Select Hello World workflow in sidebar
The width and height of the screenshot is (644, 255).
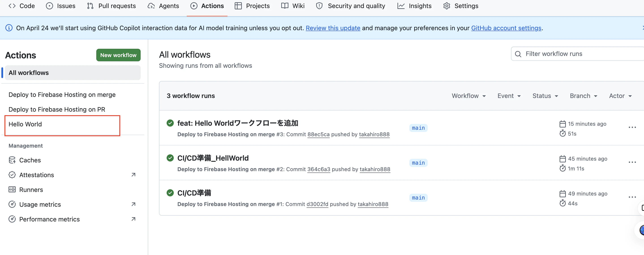pyautogui.click(x=25, y=124)
